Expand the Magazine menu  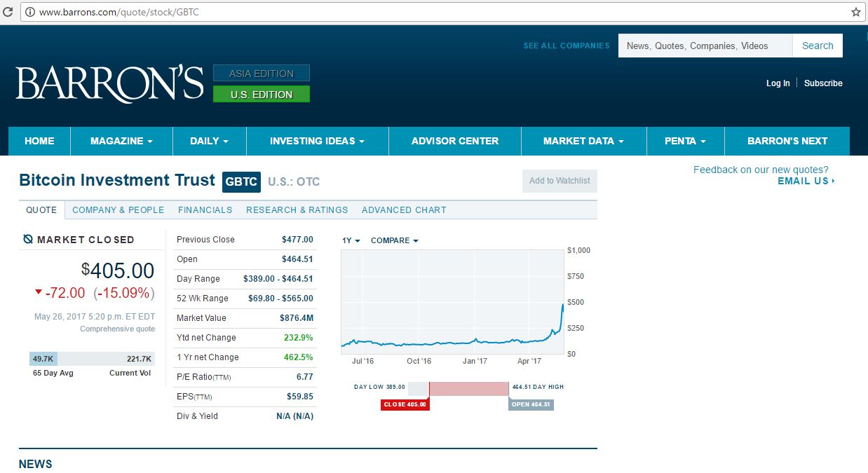[121, 141]
